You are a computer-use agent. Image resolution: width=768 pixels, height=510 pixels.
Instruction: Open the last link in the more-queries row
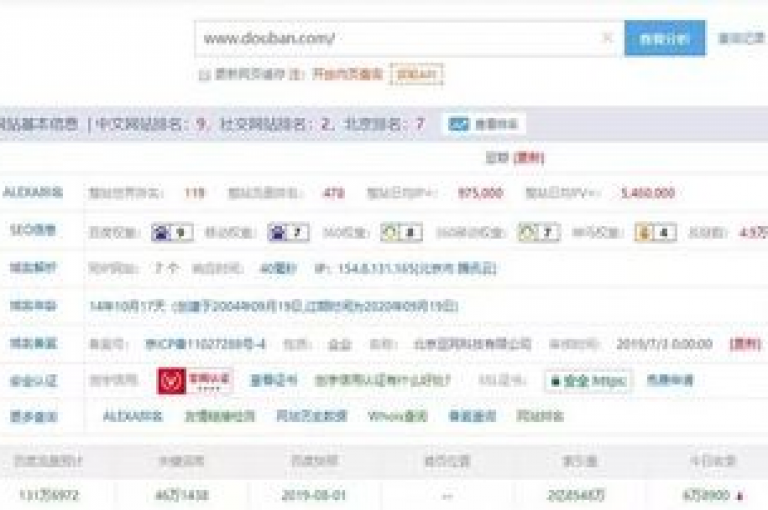(540, 416)
